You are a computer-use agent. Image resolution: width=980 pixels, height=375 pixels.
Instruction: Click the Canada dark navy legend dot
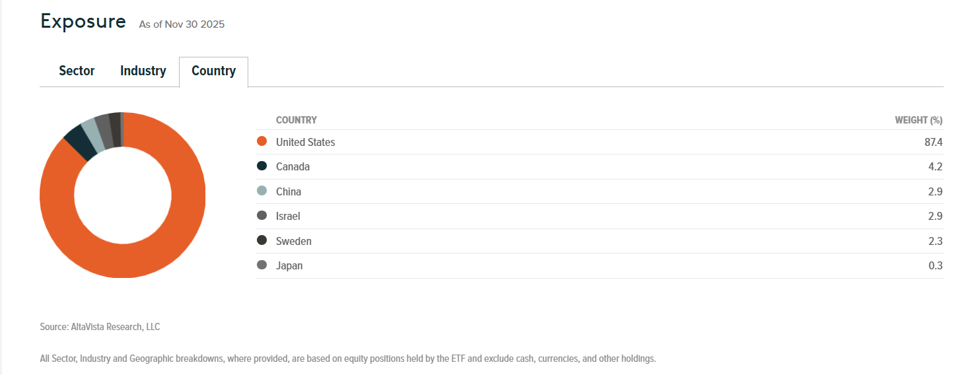pos(262,166)
